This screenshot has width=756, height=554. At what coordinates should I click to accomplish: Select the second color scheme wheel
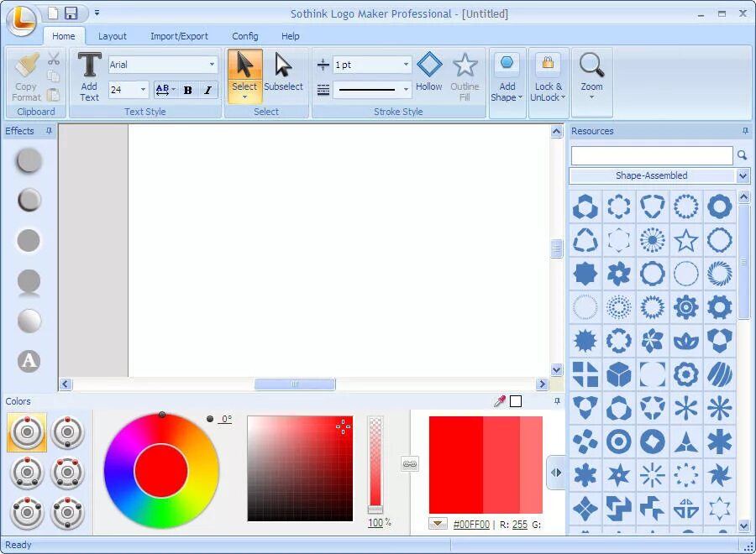pos(67,432)
